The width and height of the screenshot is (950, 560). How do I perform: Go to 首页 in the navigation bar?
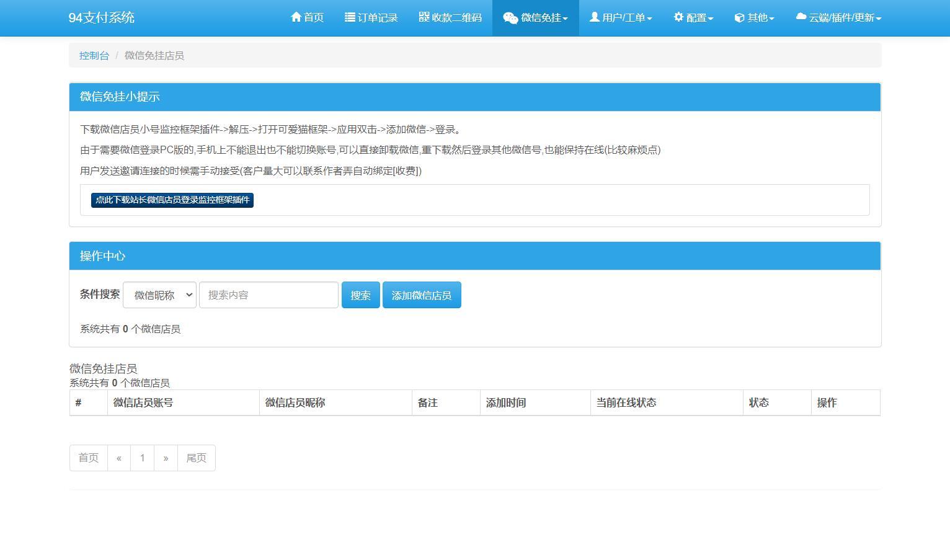(307, 17)
